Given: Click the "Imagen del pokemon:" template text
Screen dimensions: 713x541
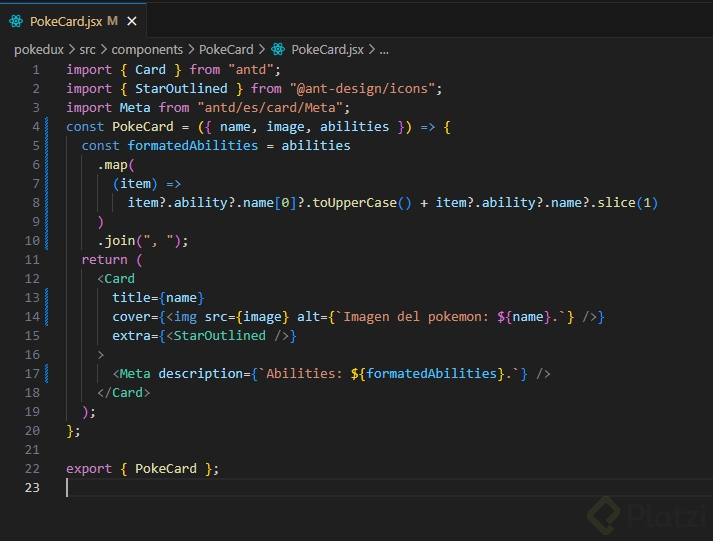Looking at the screenshot, I should pos(416,317).
